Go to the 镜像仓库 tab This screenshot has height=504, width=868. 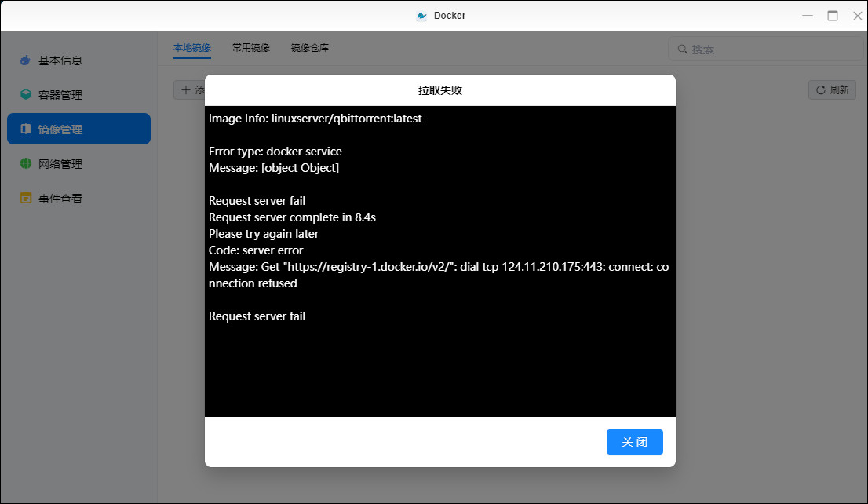[x=310, y=48]
